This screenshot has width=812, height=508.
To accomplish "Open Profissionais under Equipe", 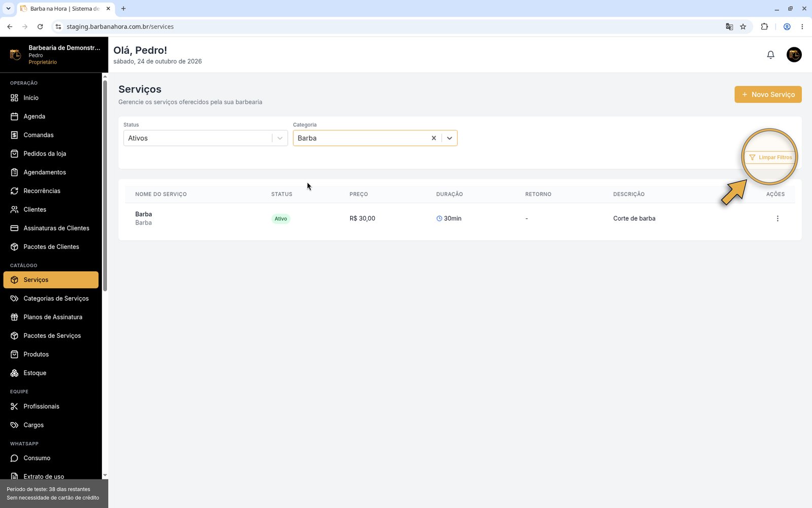I will [51, 406].
